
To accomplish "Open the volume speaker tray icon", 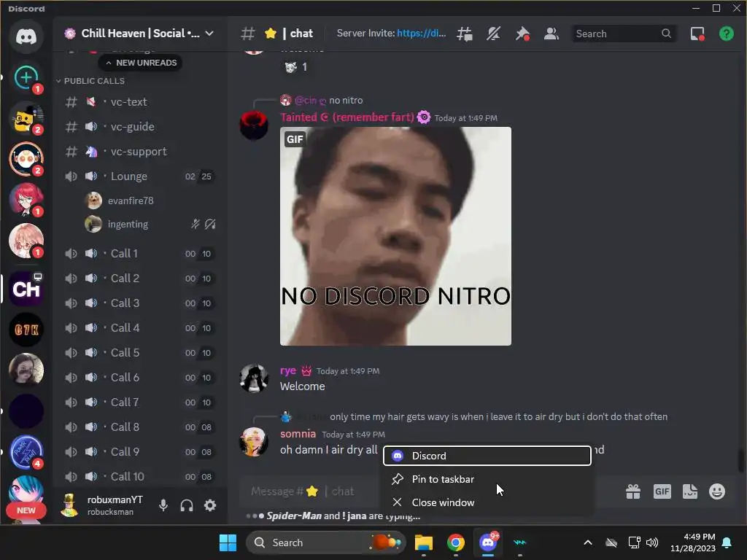I will 651,542.
